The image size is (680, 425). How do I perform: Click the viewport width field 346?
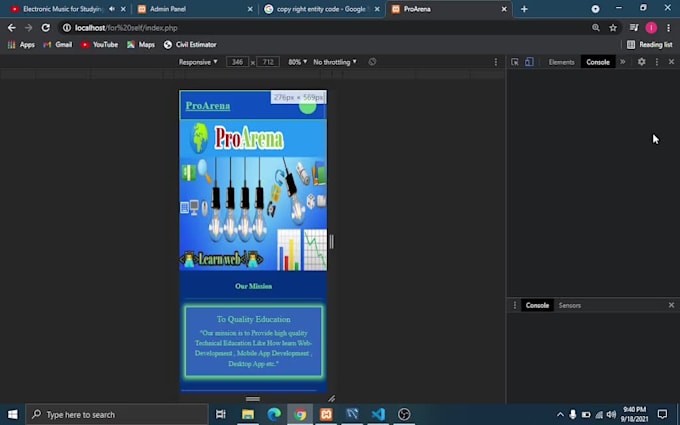point(237,62)
